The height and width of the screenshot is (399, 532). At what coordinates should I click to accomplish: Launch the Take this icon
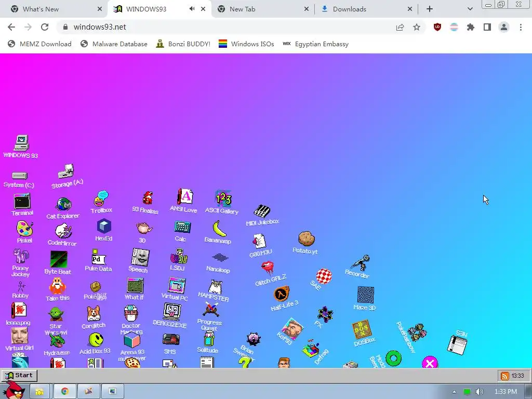57,286
